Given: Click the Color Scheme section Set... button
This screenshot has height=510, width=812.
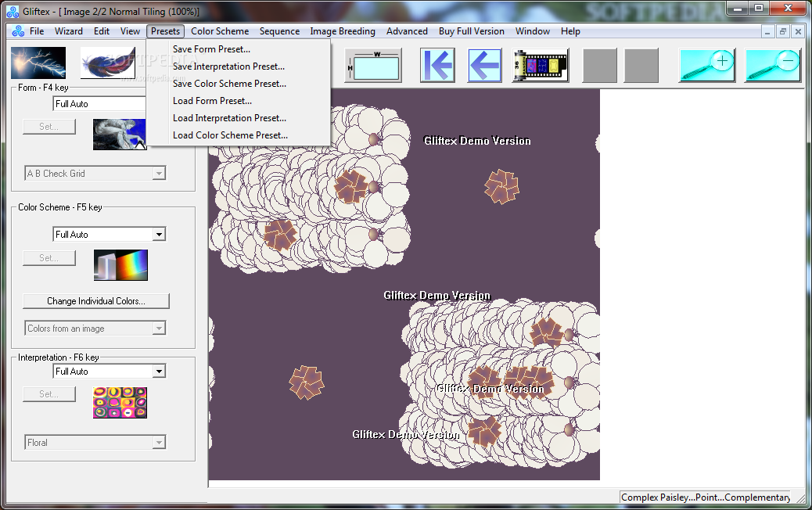Looking at the screenshot, I should coord(49,258).
